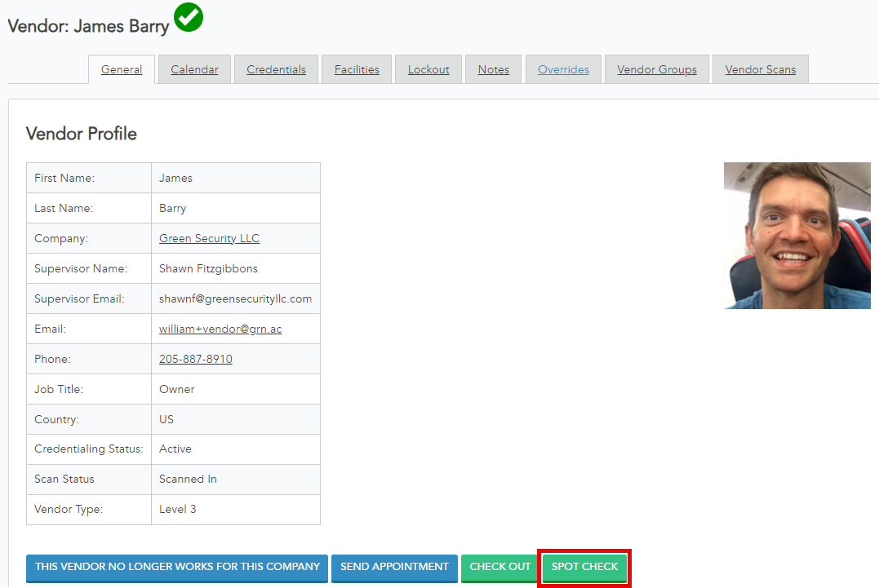The height and width of the screenshot is (588, 879).
Task: Check Out the vendor James Barry
Action: click(499, 567)
